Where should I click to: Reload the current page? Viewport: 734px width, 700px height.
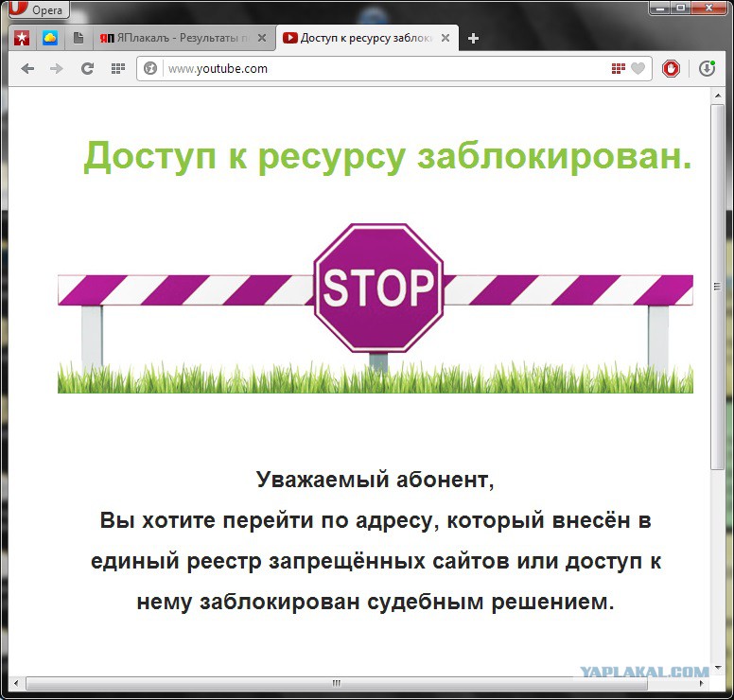tap(87, 69)
